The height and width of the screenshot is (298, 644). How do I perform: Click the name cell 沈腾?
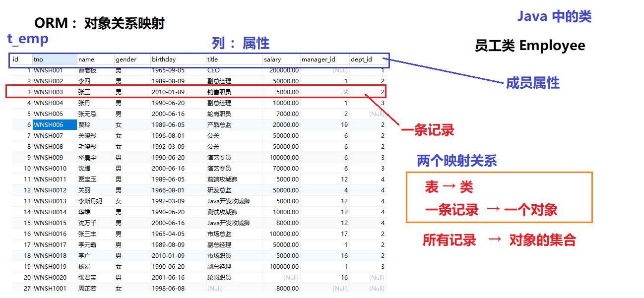95,168
